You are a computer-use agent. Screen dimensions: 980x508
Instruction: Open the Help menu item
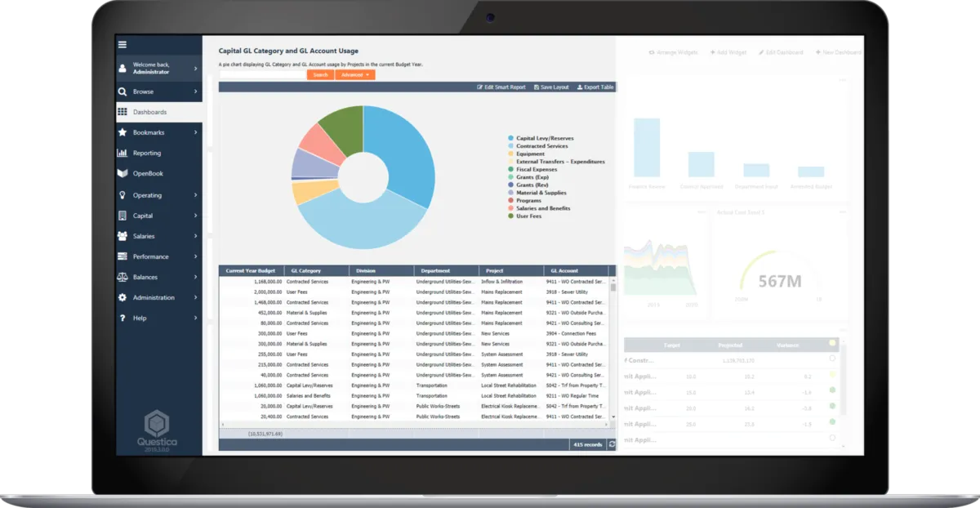[x=159, y=318]
